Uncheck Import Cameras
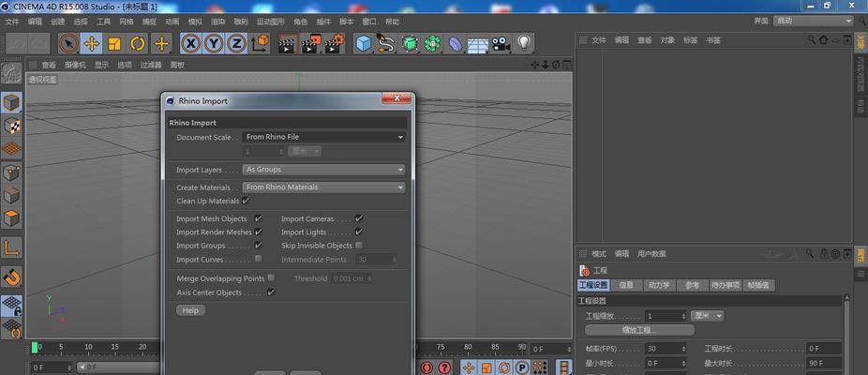Image resolution: width=868 pixels, height=375 pixels. pyautogui.click(x=359, y=218)
